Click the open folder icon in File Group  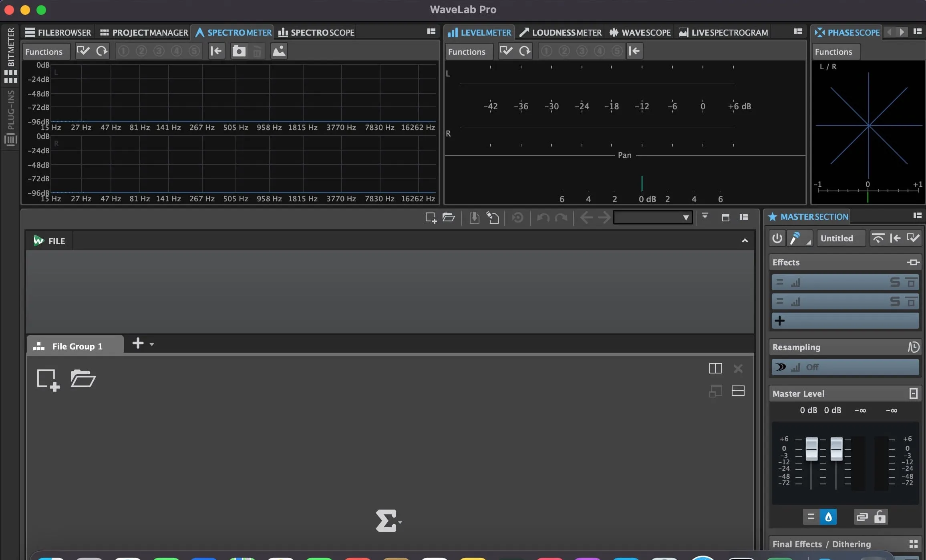click(x=83, y=379)
